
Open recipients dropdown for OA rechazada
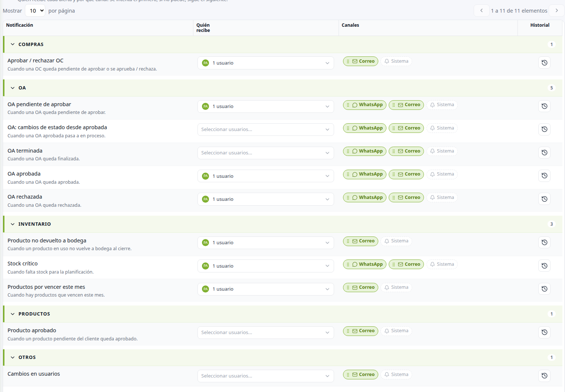[x=265, y=199]
